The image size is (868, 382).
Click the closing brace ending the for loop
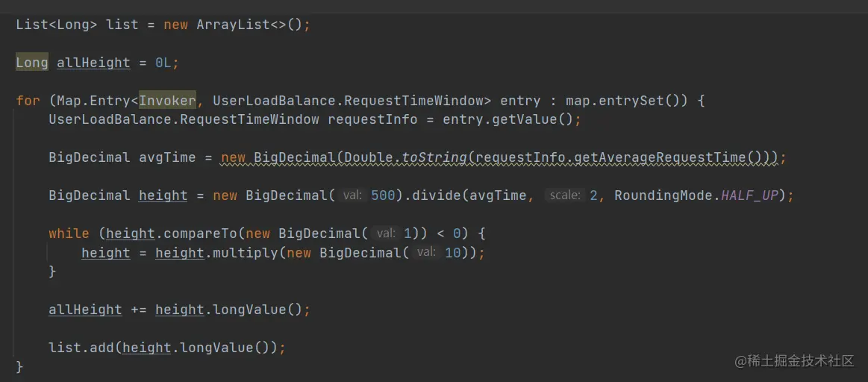pyautogui.click(x=20, y=366)
